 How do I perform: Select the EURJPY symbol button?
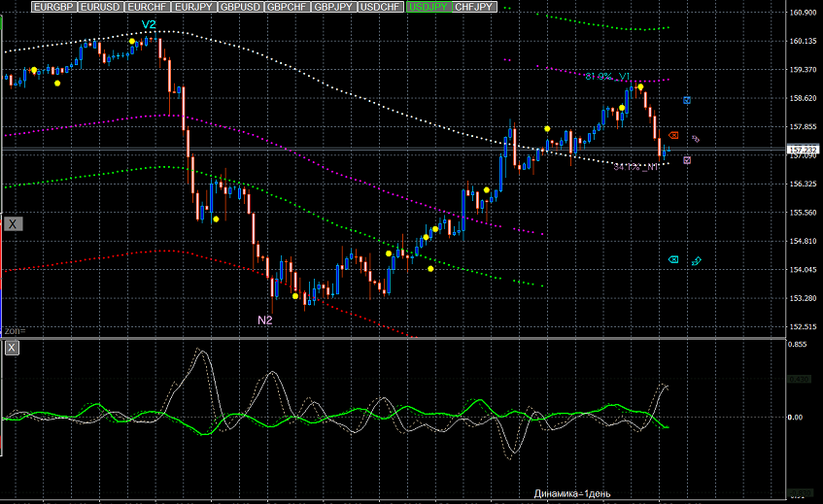193,7
